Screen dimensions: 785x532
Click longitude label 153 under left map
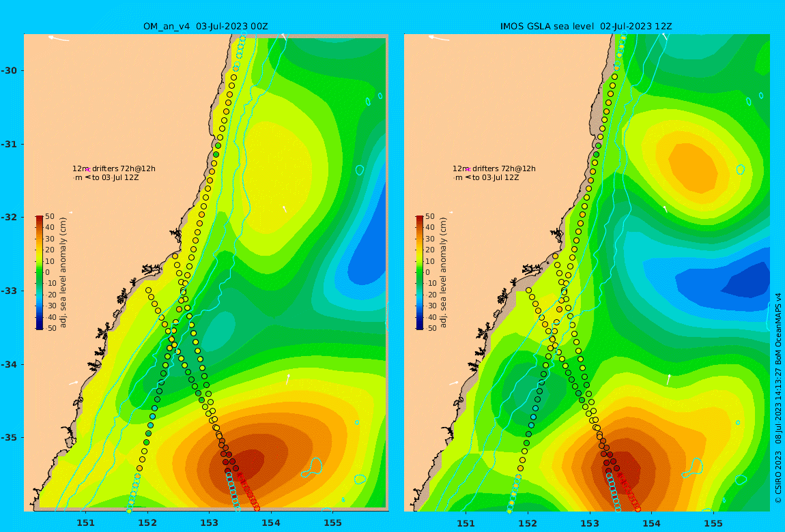(210, 523)
